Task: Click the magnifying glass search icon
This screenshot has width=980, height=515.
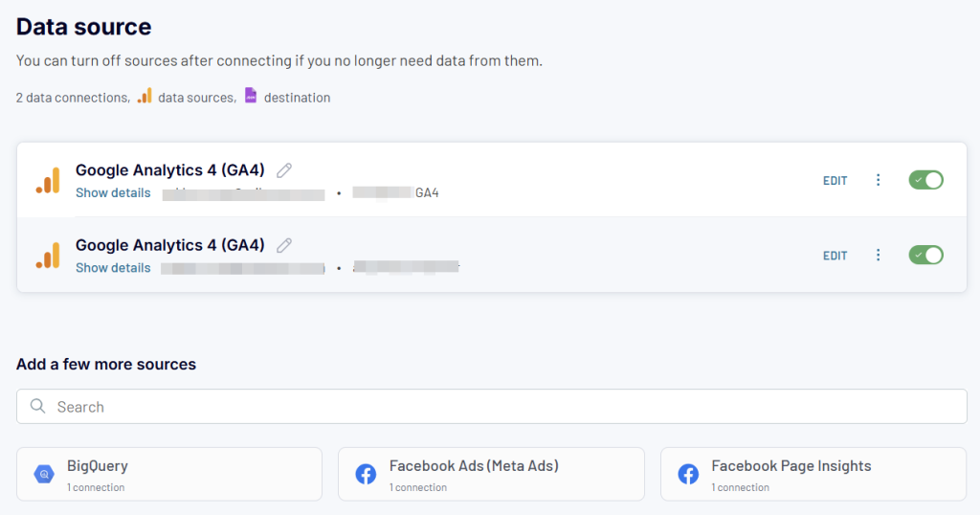Action: [37, 406]
